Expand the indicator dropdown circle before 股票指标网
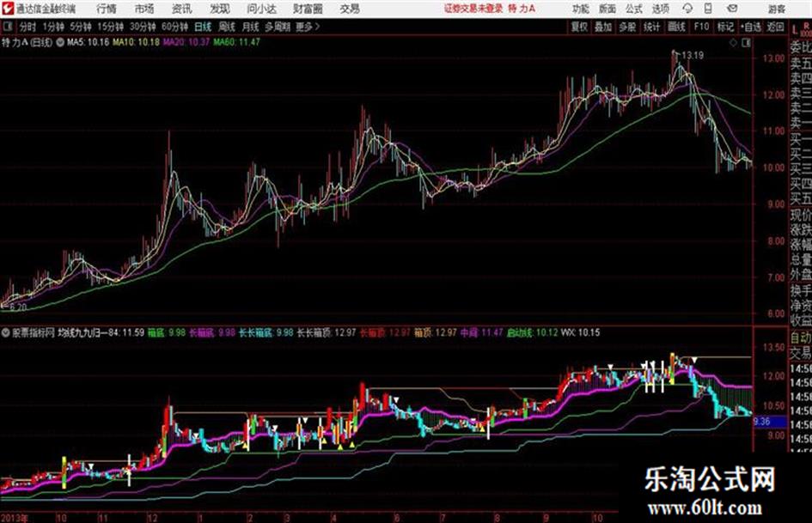This screenshot has width=812, height=523. [x=6, y=332]
